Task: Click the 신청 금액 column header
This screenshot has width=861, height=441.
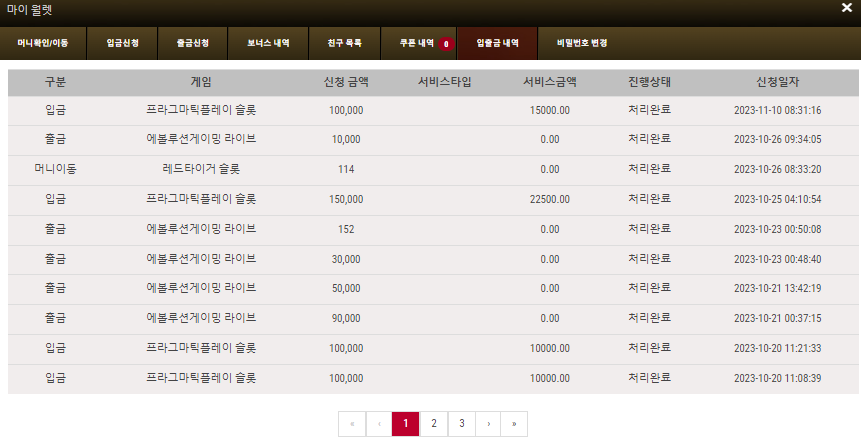Action: pos(346,82)
